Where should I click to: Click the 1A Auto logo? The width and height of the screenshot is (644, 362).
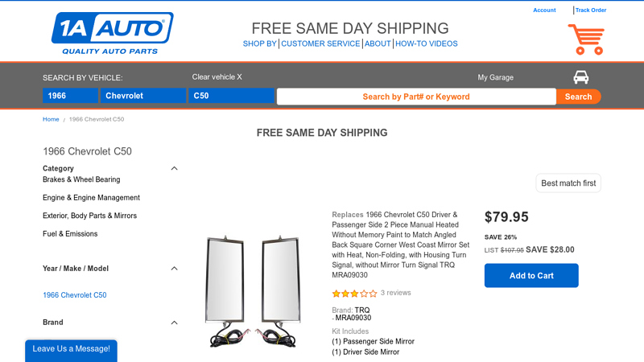pyautogui.click(x=112, y=33)
